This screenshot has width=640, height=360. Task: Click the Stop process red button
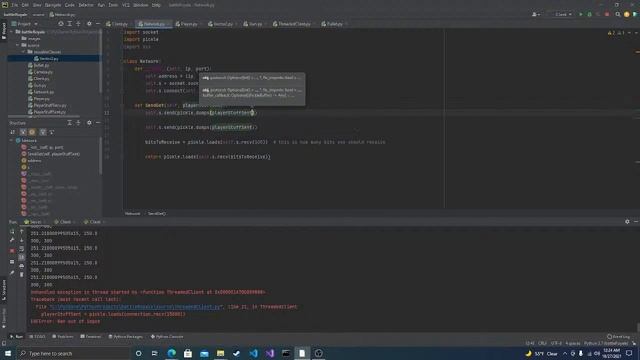(x=12, y=251)
